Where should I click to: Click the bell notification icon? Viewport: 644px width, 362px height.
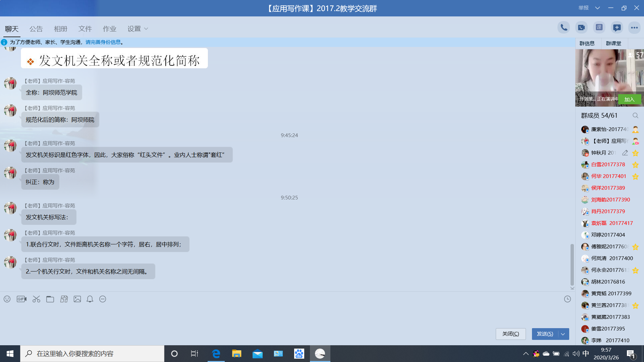point(90,299)
